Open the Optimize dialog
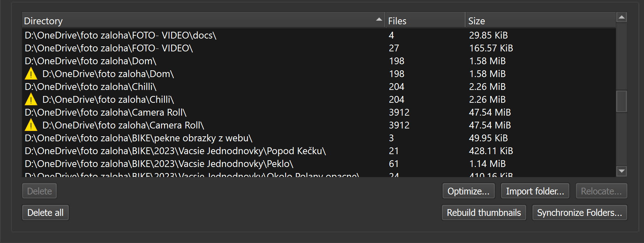Viewport: 644px width, 243px height. pos(468,191)
